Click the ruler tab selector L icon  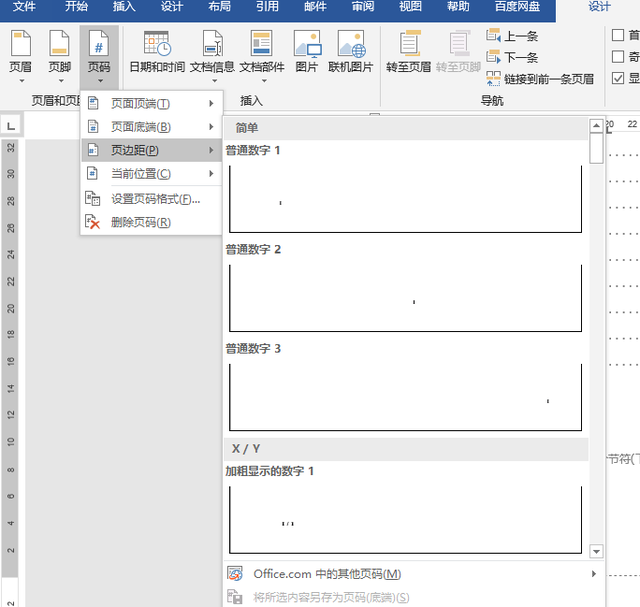coord(11,125)
